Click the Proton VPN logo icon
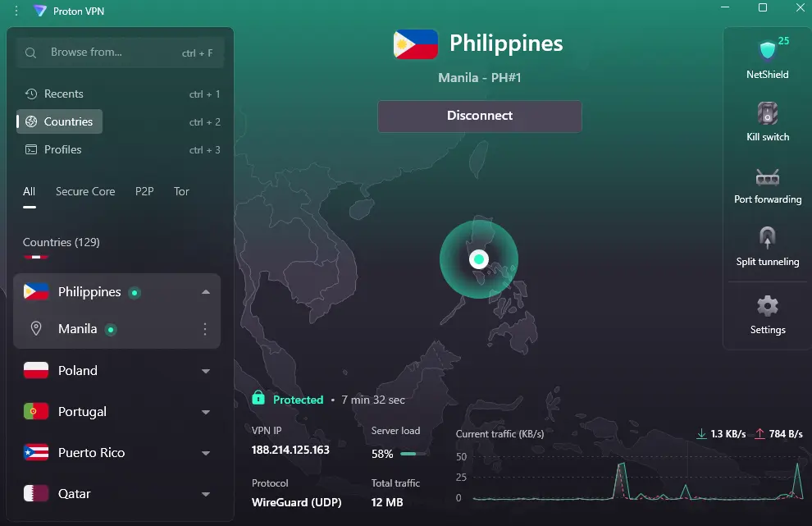This screenshot has height=526, width=812. coord(40,11)
